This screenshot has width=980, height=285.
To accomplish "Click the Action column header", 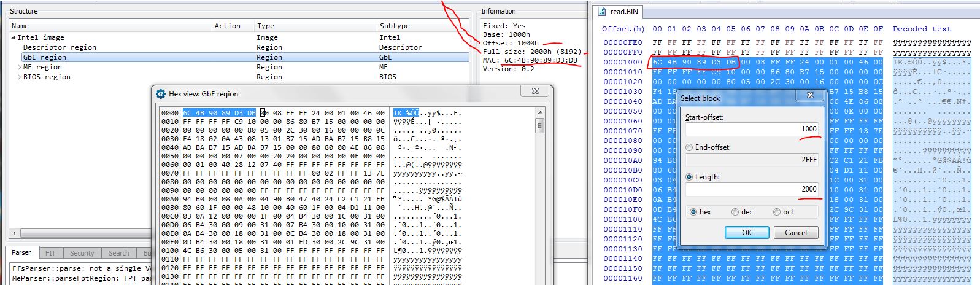I will click(233, 26).
